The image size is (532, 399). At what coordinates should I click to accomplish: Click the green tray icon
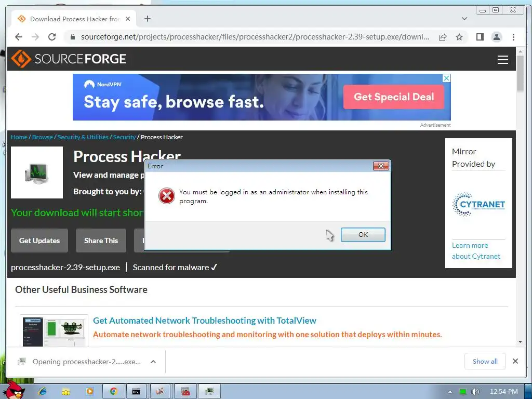(x=462, y=392)
